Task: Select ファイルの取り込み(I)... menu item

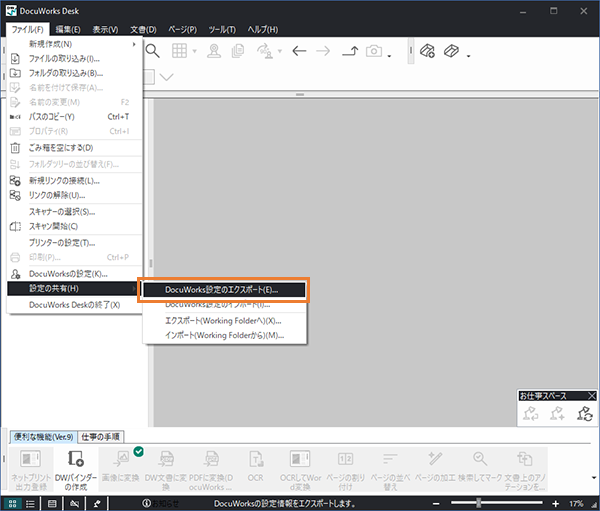Action: tap(75, 59)
